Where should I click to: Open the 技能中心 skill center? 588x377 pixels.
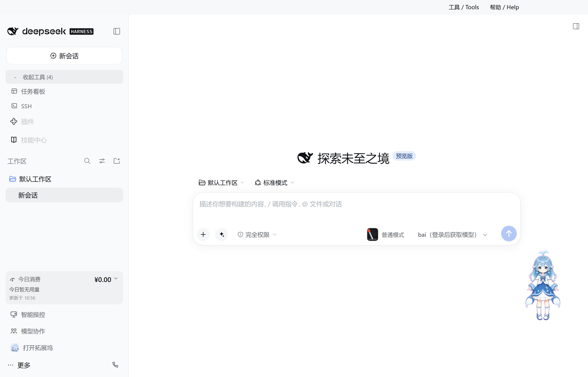(x=34, y=140)
